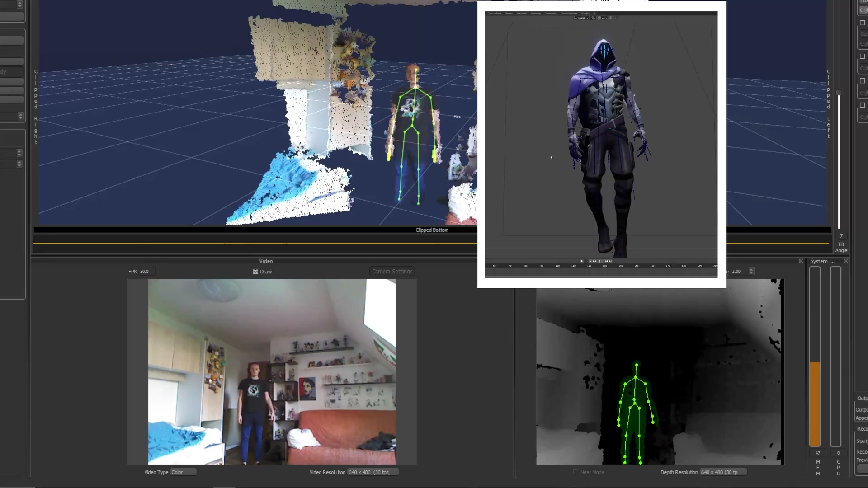Click the FPS 30.0 field

[x=147, y=272]
